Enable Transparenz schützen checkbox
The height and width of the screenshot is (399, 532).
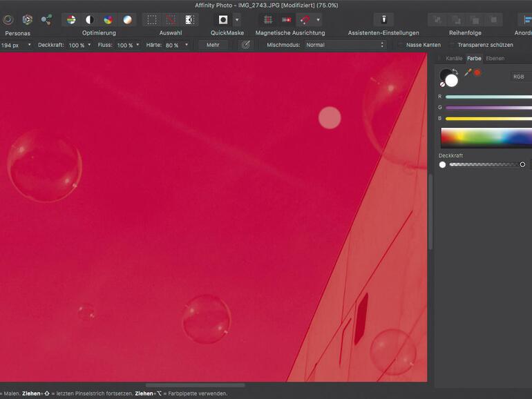(452, 45)
